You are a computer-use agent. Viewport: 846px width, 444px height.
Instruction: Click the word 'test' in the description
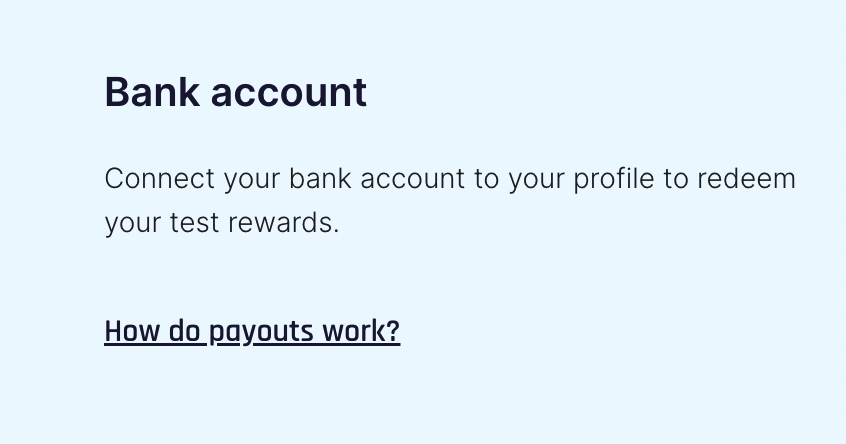click(x=194, y=223)
